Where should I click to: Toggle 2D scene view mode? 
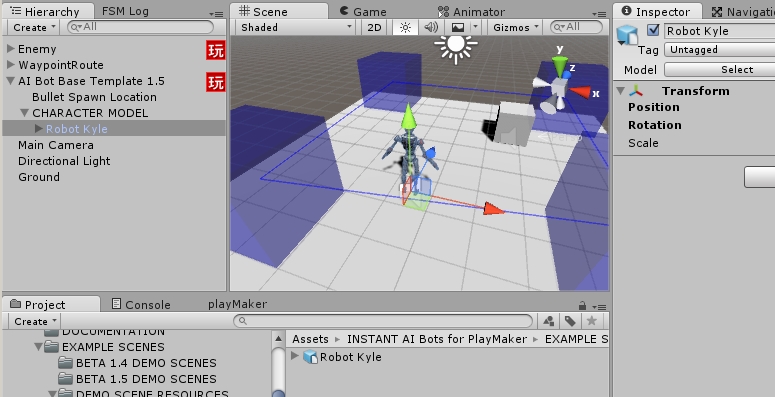pos(374,28)
